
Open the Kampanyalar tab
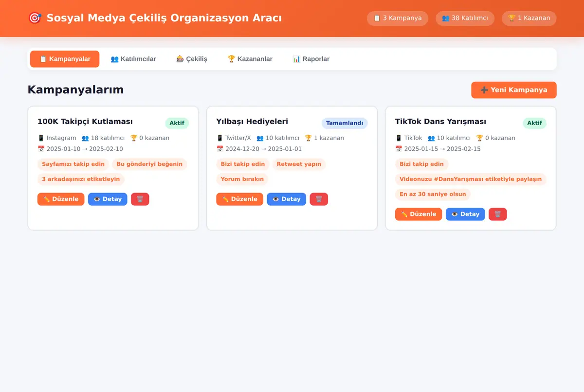point(65,59)
